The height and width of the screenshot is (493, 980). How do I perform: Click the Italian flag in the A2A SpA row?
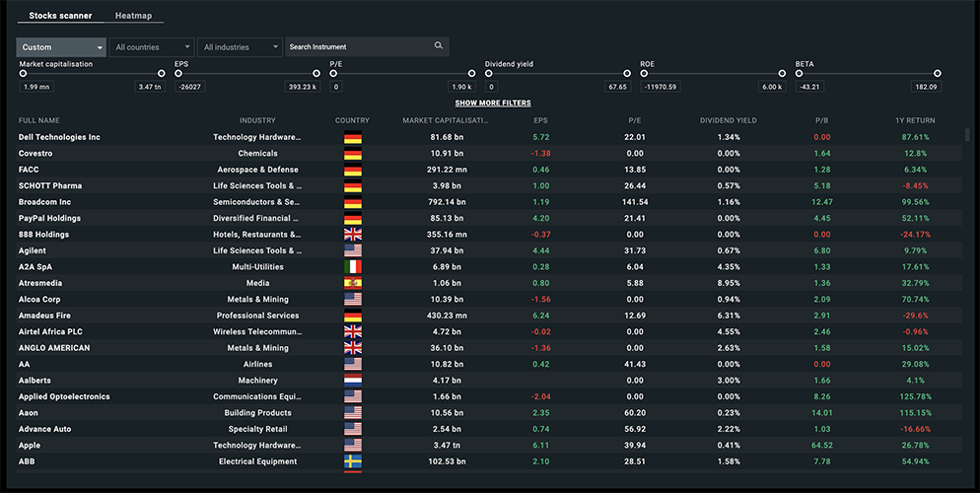(353, 267)
